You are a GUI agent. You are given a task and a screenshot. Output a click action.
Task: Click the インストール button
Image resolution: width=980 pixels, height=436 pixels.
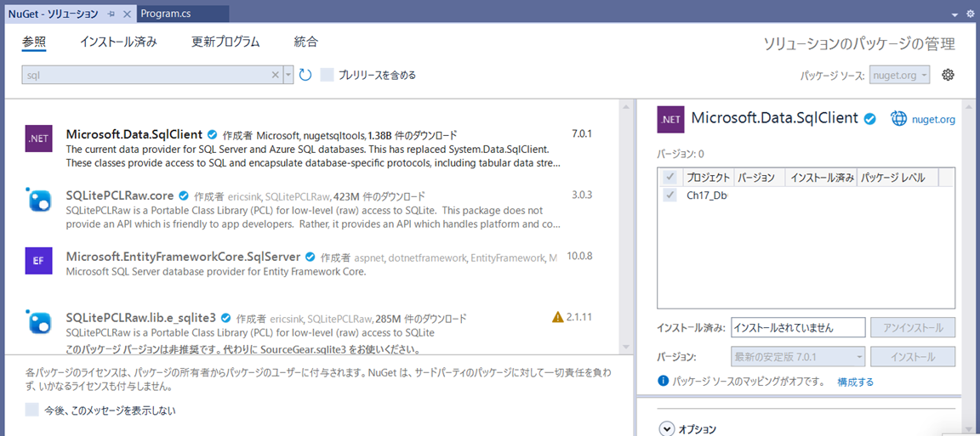click(x=913, y=357)
